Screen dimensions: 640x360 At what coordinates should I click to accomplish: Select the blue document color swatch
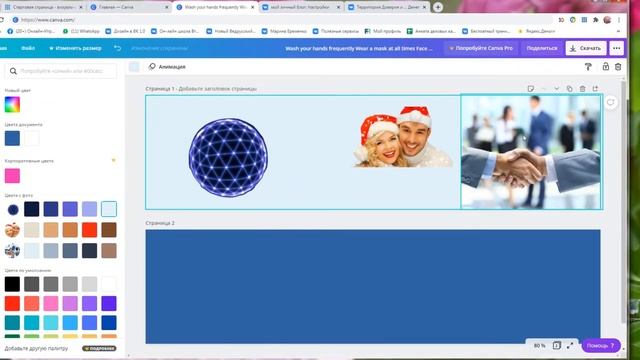pos(12,138)
